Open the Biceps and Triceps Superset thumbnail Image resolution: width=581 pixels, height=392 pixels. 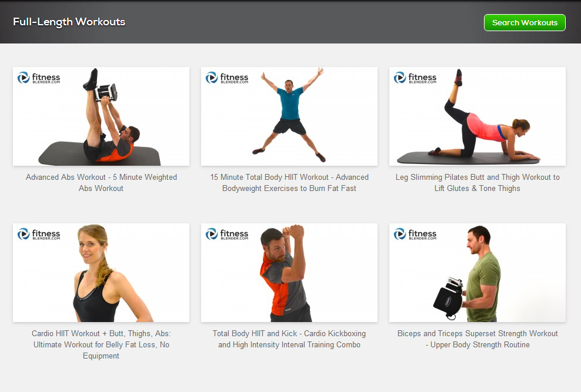(478, 273)
